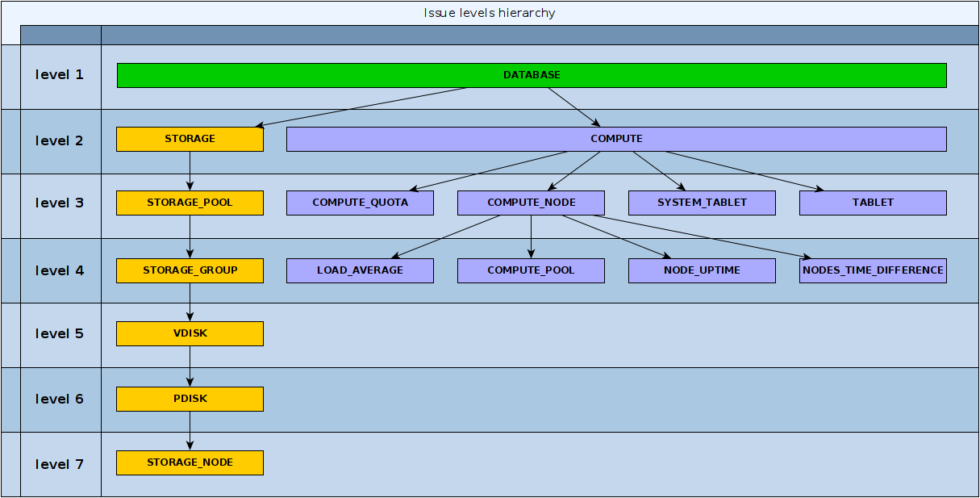The height and width of the screenshot is (498, 980).
Task: Click the STORAGE_NODE box on level 7
Action: (190, 462)
